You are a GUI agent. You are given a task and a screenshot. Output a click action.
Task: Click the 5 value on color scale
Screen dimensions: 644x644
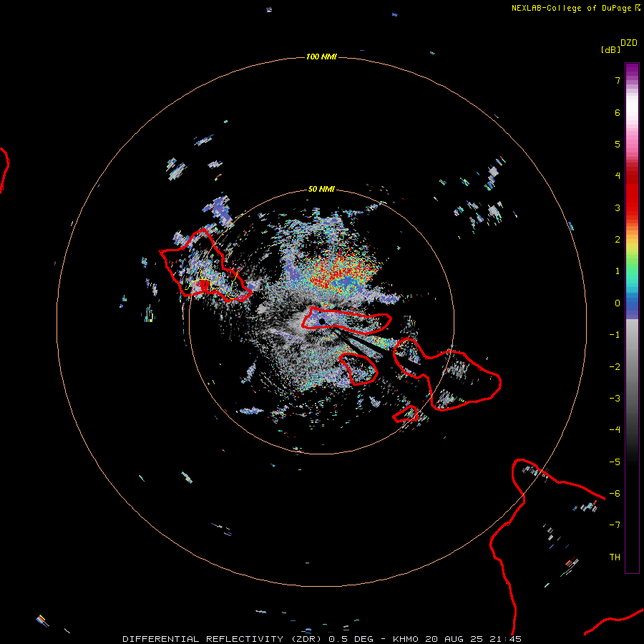coord(618,144)
